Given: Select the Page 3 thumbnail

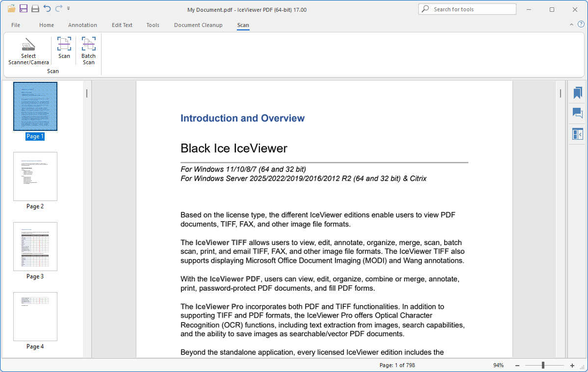Looking at the screenshot, I should pyautogui.click(x=35, y=247).
